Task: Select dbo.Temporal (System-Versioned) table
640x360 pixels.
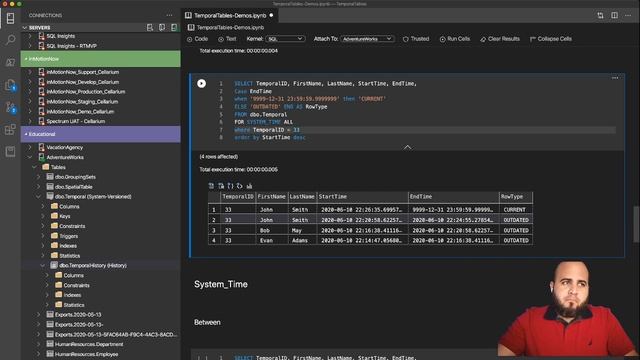Action: point(93,197)
